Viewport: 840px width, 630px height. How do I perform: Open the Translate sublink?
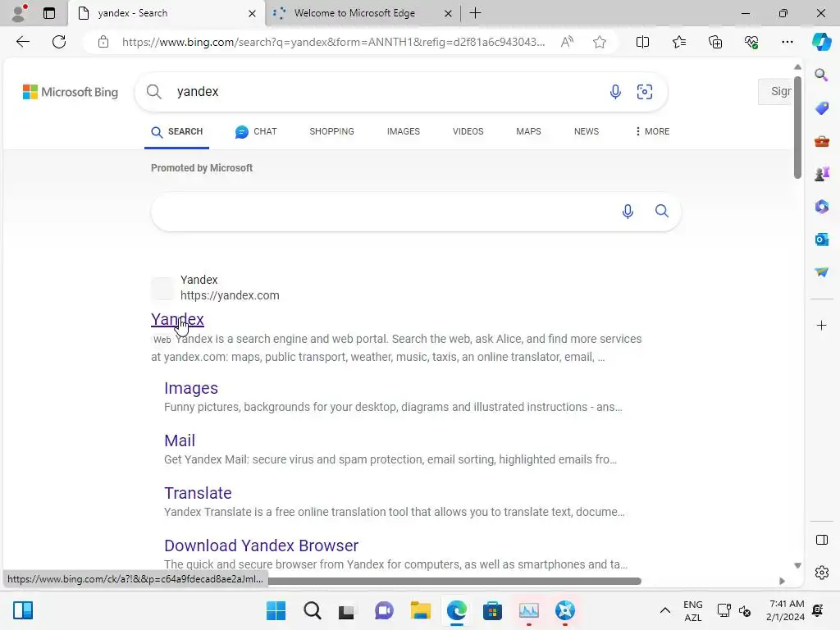point(198,493)
